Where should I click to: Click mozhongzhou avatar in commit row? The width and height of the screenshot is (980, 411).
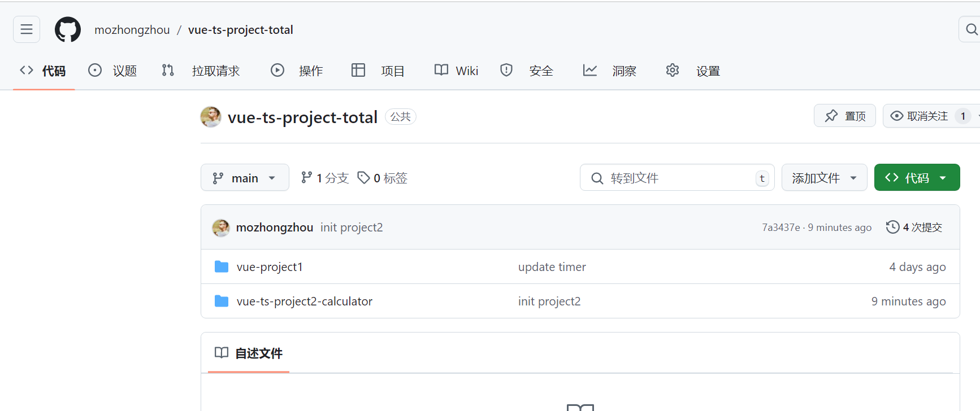[x=221, y=228]
